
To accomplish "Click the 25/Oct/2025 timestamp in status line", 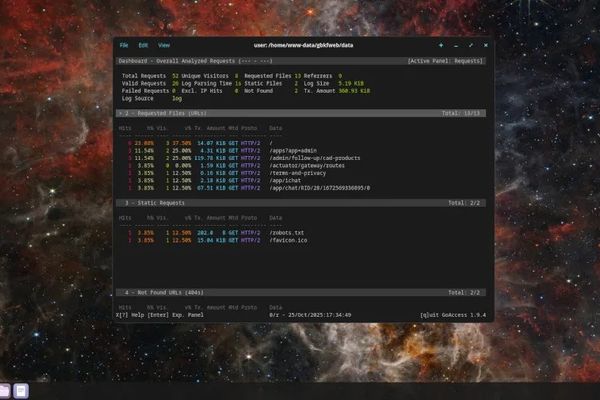I will pyautogui.click(x=320, y=315).
